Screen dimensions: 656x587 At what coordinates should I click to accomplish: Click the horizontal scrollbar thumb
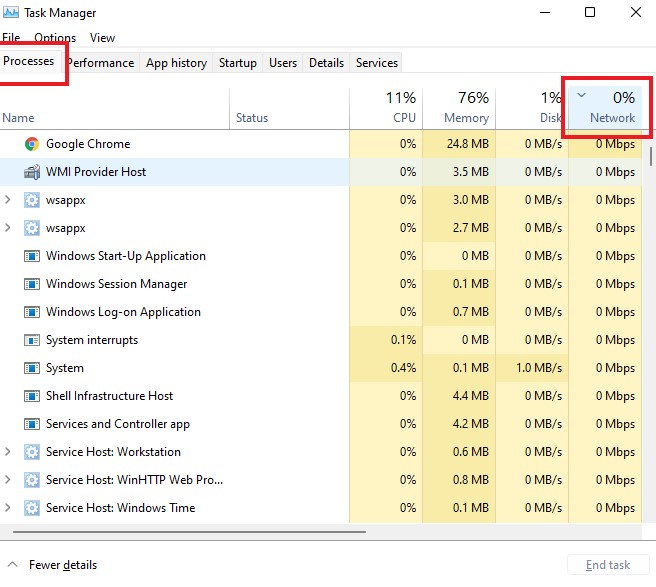click(x=189, y=532)
